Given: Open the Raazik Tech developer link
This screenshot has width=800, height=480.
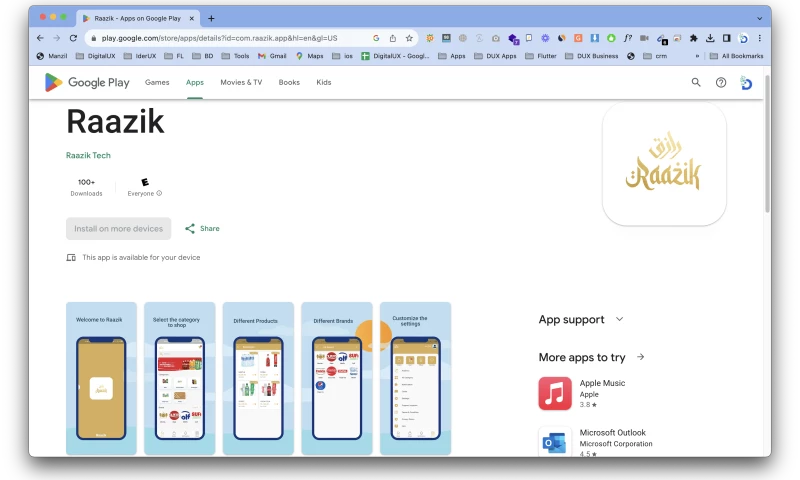Looking at the screenshot, I should [x=88, y=155].
